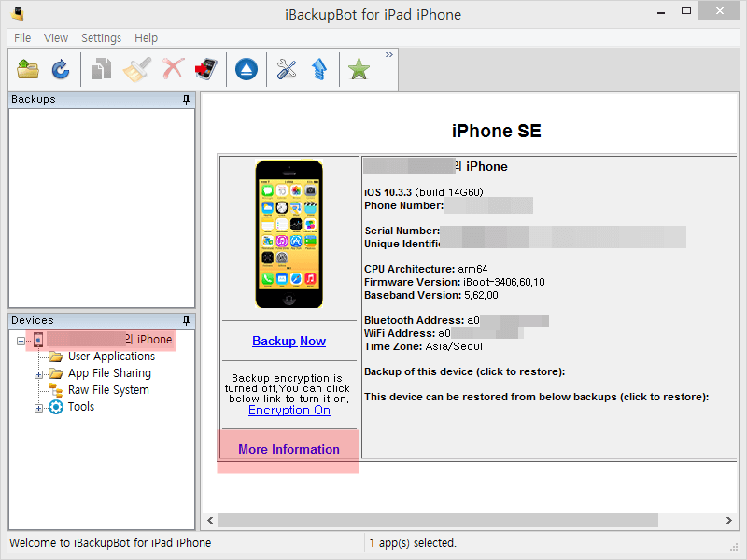Click the blue eject device icon

pos(247,69)
